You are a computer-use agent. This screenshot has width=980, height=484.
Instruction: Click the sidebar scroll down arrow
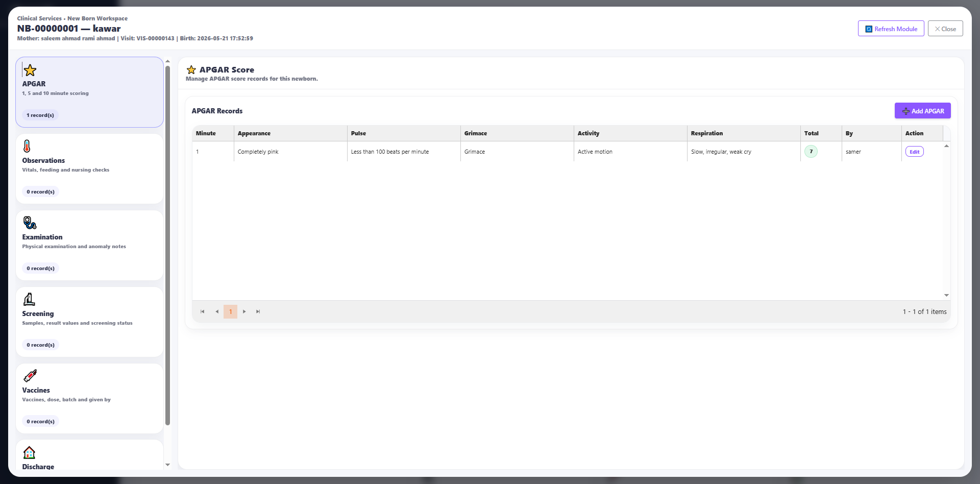point(167,465)
